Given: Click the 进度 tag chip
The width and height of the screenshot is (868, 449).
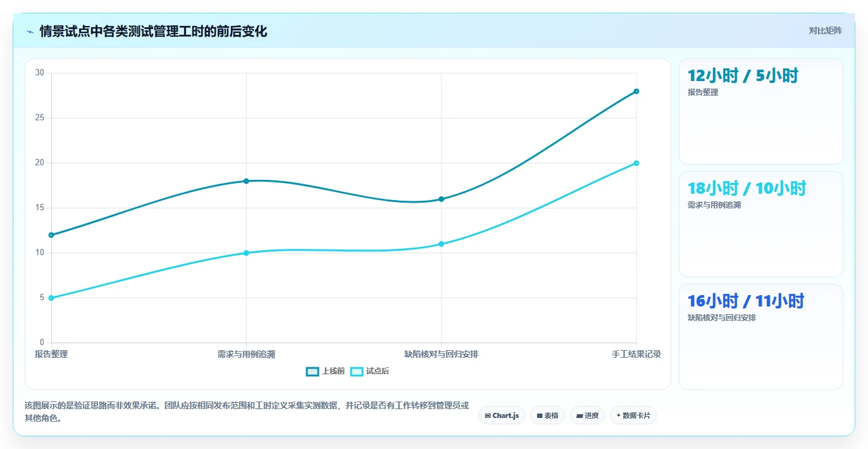Looking at the screenshot, I should click(587, 415).
